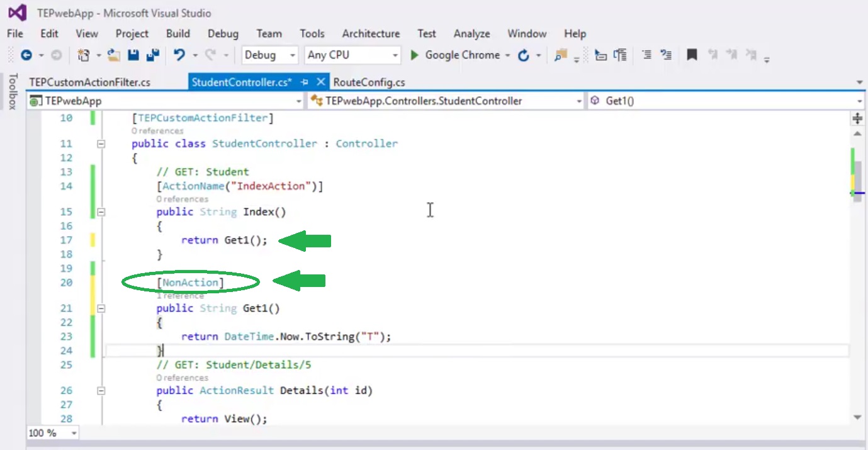The image size is (868, 450).
Task: Click the Save All icon
Action: [152, 55]
